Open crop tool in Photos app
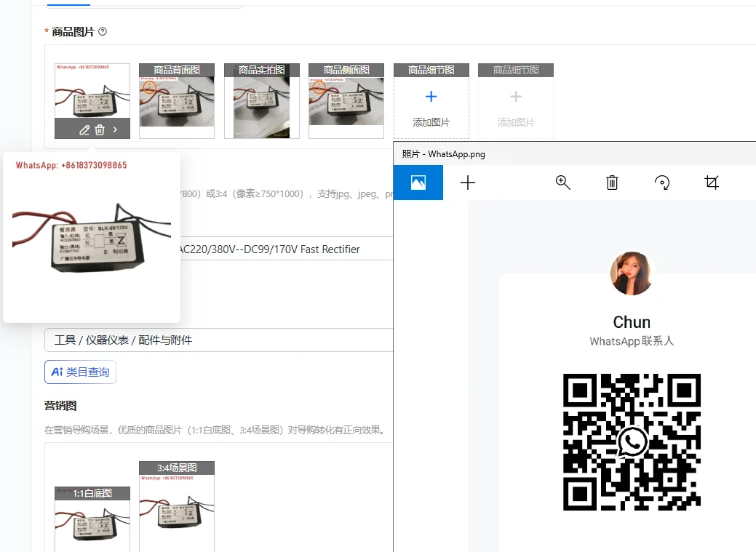The height and width of the screenshot is (552, 756). (712, 183)
